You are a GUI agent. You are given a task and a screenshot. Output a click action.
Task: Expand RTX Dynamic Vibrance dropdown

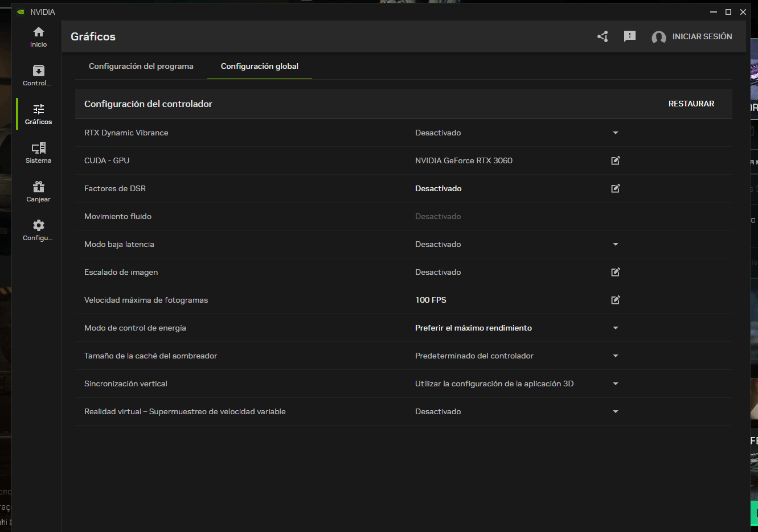click(x=616, y=133)
